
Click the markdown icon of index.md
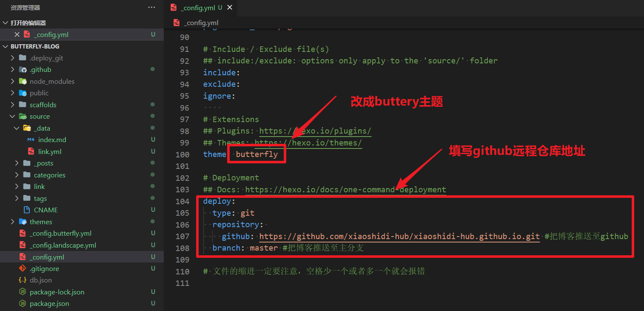point(31,140)
